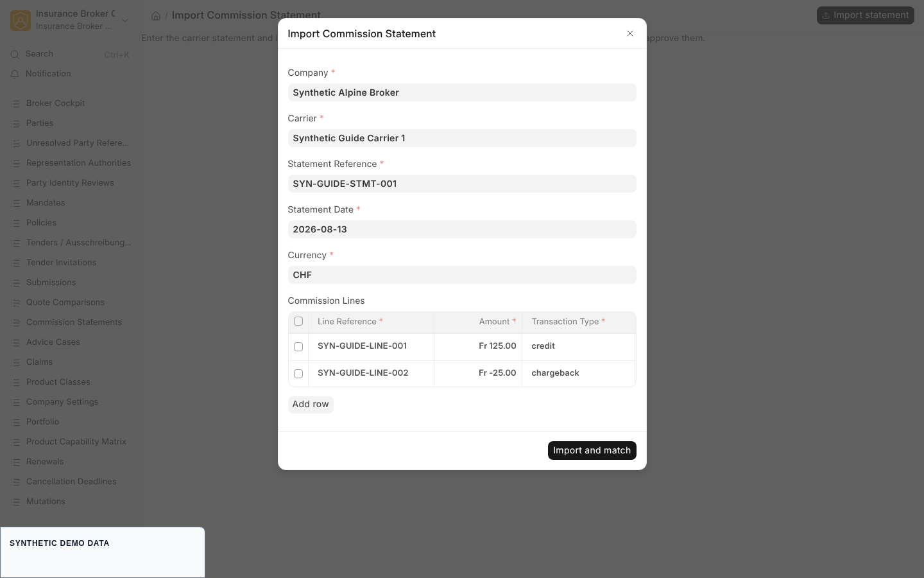Open the Statement Date field 2026-08-13
This screenshot has height=578, width=924.
462,229
